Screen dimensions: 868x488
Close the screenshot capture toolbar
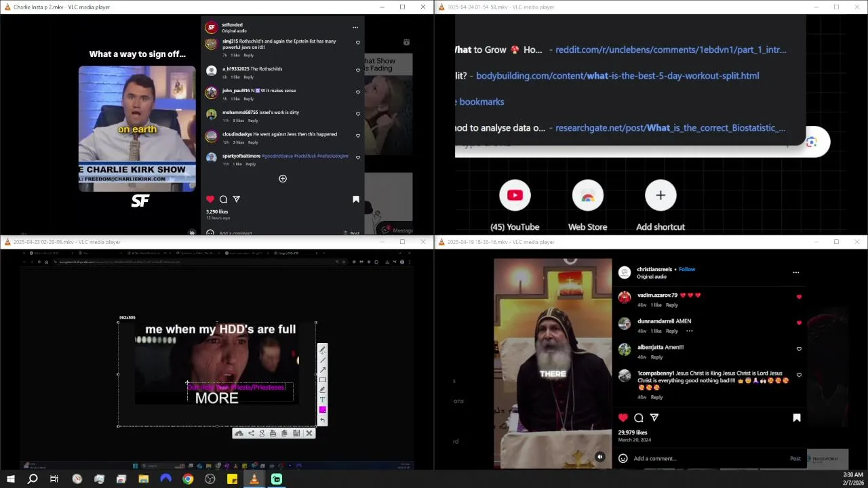[x=309, y=433]
